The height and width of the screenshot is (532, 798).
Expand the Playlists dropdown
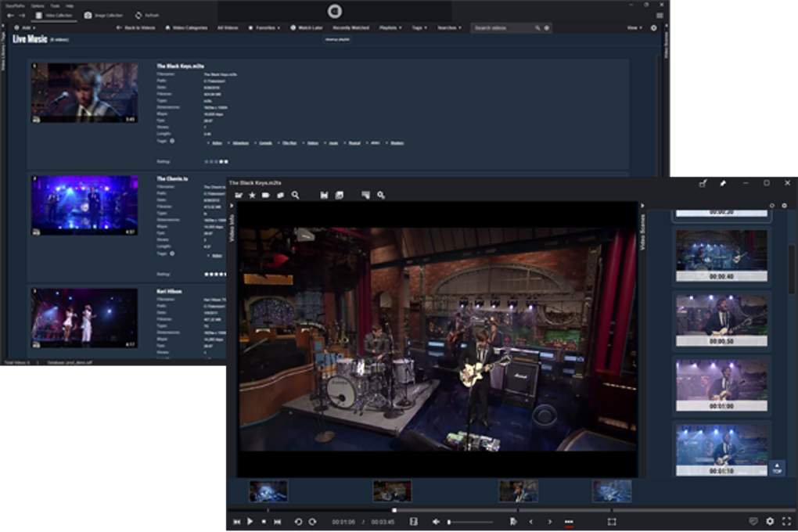coord(390,28)
